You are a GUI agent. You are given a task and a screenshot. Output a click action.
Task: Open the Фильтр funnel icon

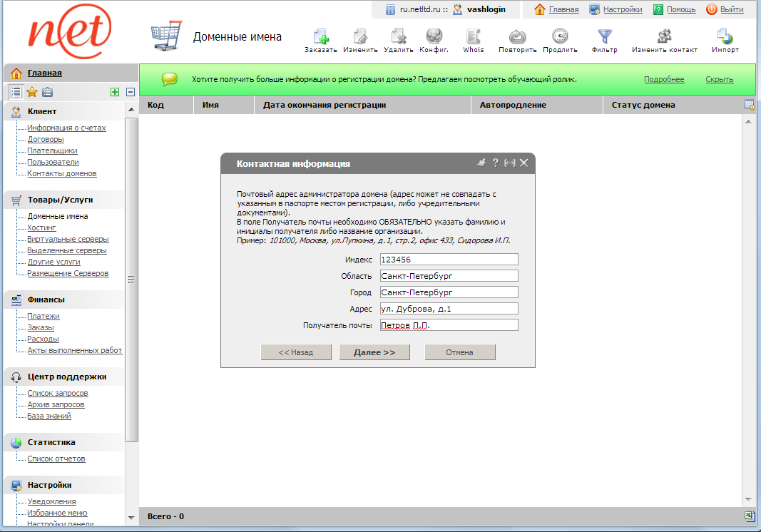[x=604, y=36]
